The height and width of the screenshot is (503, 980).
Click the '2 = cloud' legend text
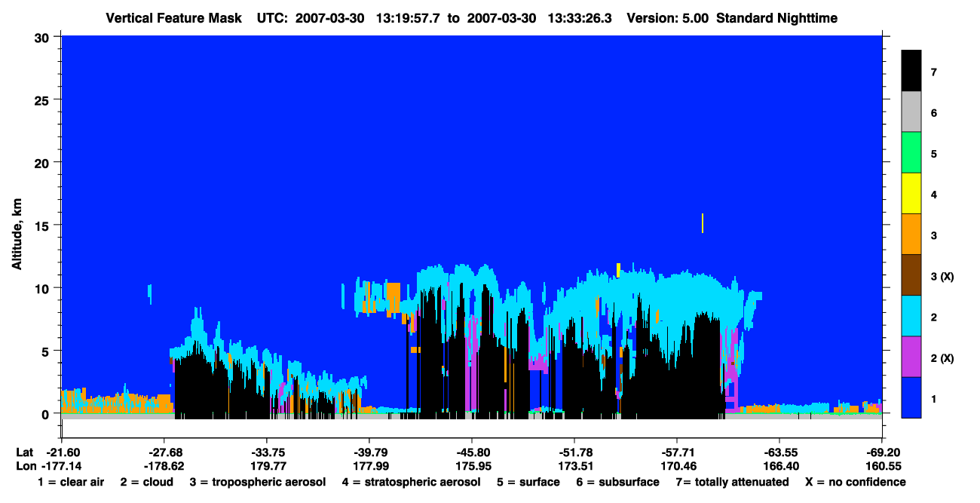tap(145, 482)
